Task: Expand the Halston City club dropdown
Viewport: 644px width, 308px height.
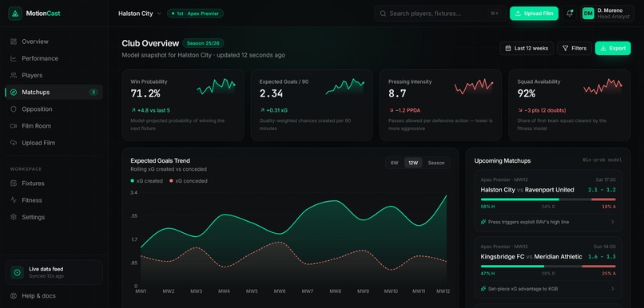Action: click(140, 14)
